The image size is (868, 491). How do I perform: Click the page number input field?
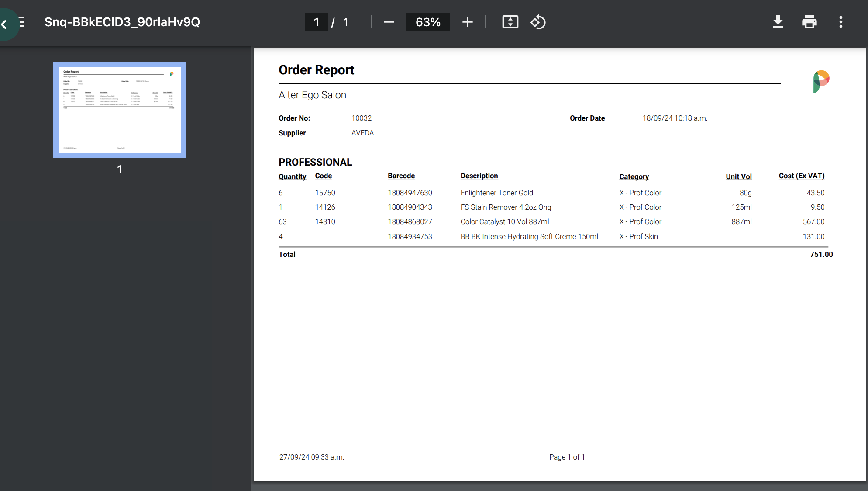316,22
